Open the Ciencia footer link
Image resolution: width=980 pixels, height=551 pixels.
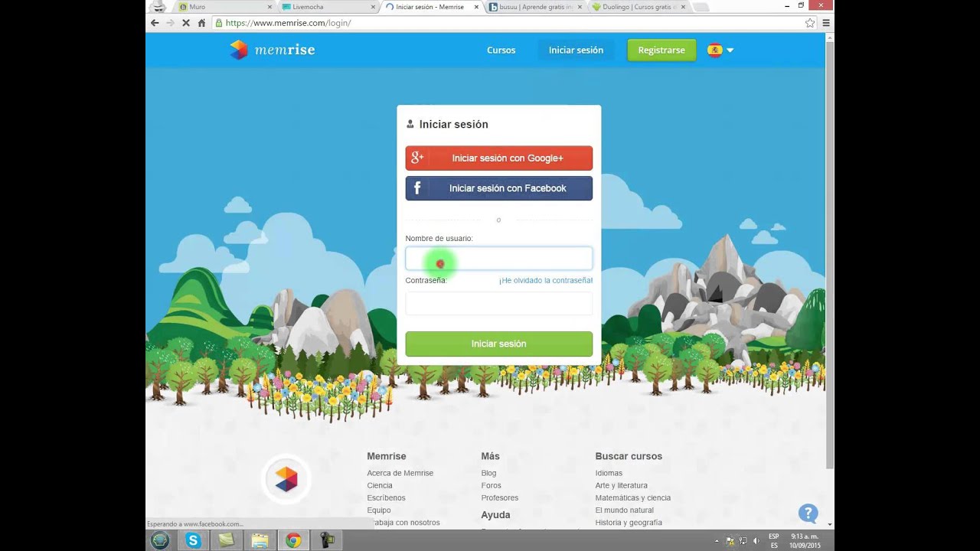[379, 485]
